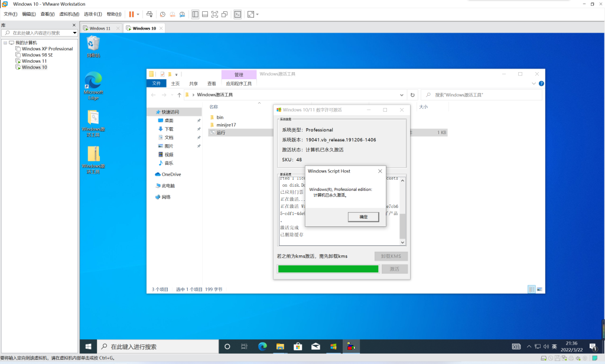Take a snapshot of this virtual machine
The height and width of the screenshot is (364, 605).
click(162, 14)
